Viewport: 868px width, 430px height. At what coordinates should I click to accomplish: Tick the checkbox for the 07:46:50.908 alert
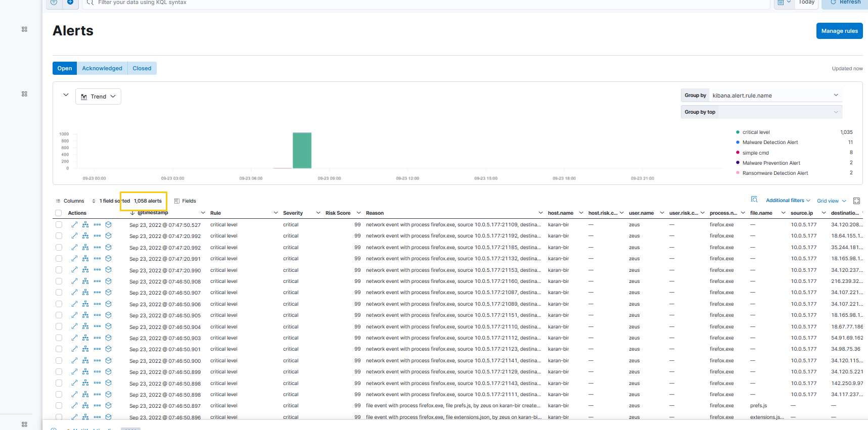point(59,281)
